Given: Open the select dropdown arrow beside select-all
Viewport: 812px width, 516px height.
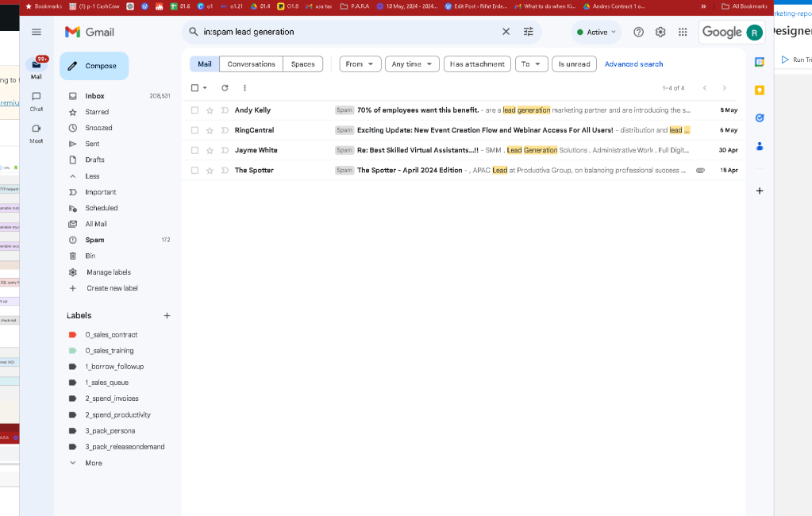Looking at the screenshot, I should (205, 88).
